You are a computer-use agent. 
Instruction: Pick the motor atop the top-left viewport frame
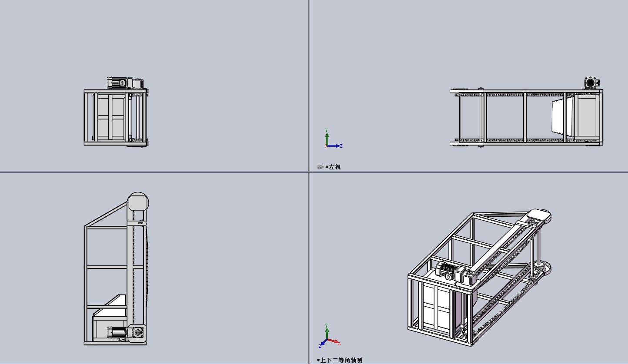coord(126,83)
